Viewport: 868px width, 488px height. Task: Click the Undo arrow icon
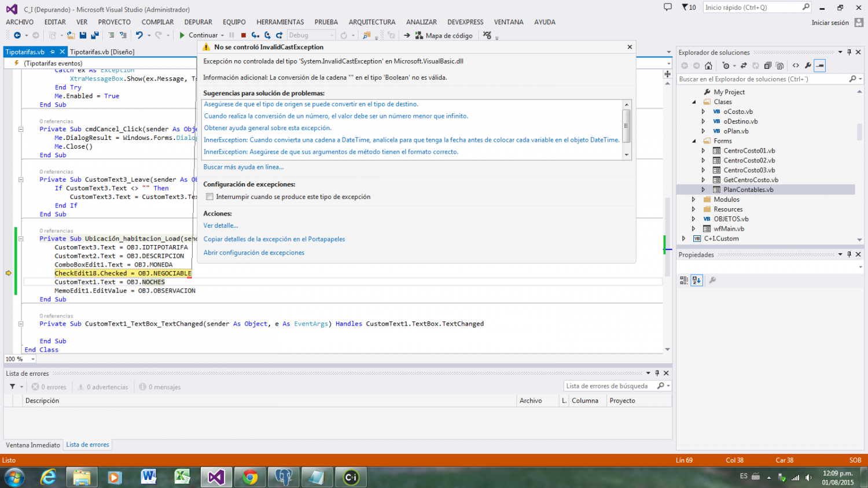click(139, 35)
